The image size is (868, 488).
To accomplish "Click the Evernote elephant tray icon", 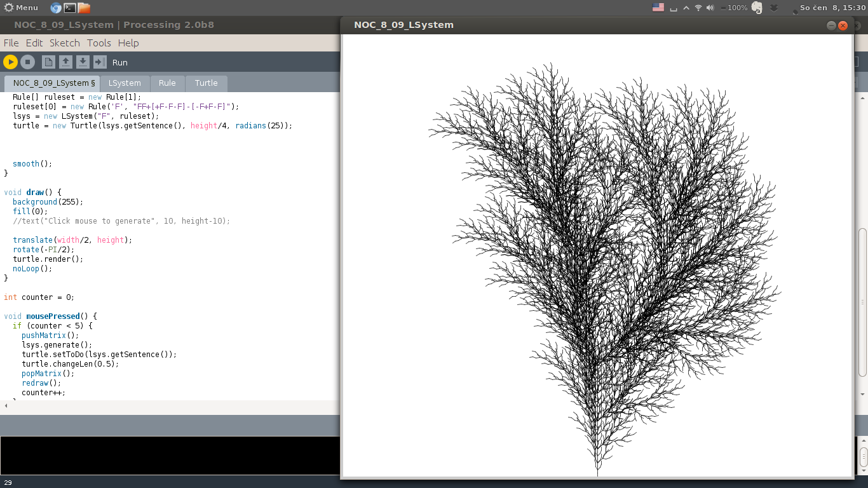I will 756,8.
